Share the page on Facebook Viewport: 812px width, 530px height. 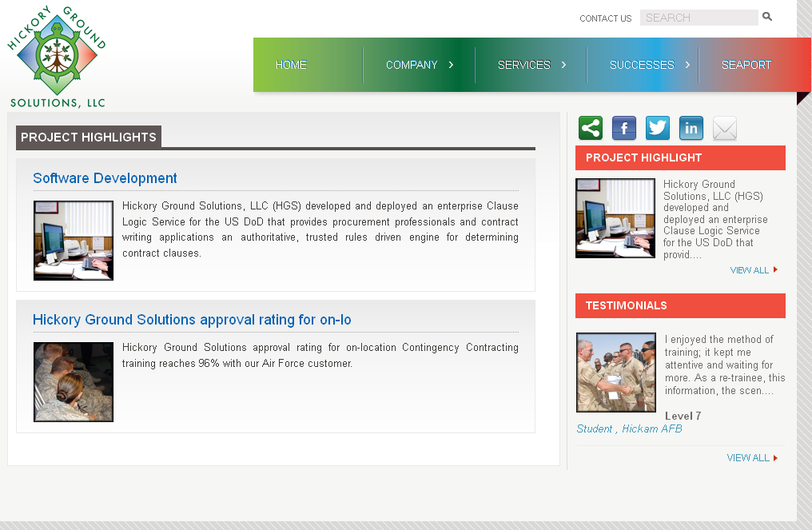(624, 128)
